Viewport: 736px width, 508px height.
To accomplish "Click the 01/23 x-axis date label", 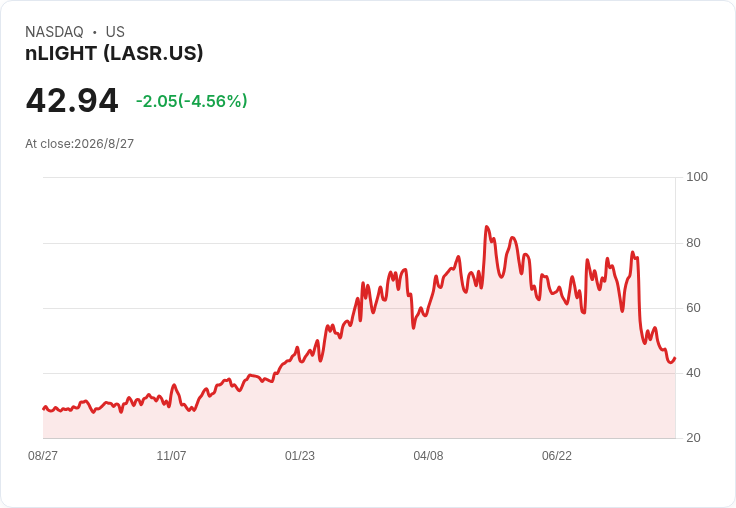I will (299, 455).
